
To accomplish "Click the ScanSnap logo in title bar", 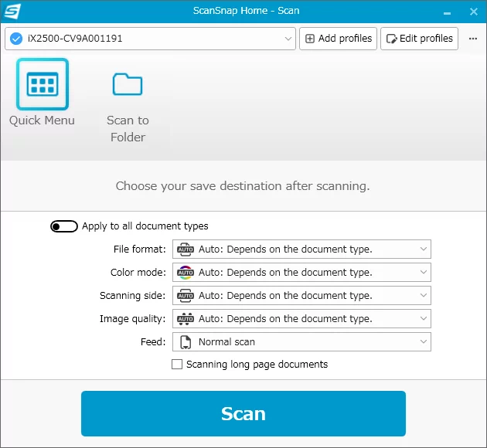I will tap(12, 12).
